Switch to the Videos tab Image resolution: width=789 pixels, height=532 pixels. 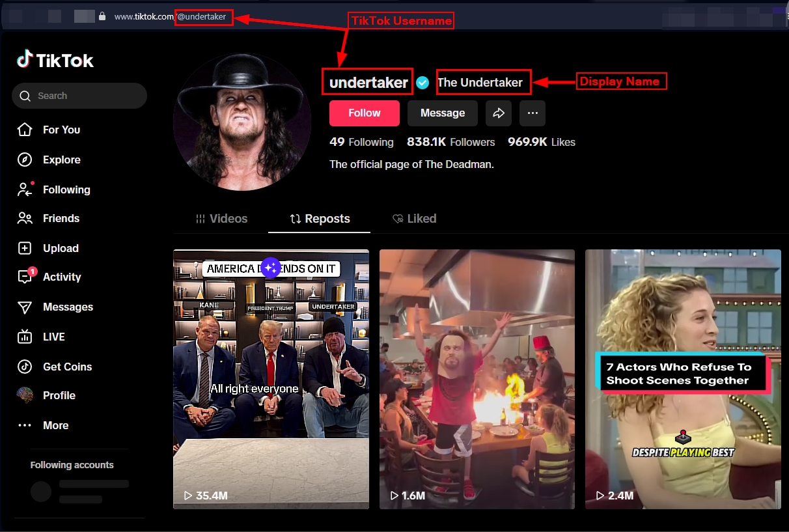pos(222,219)
